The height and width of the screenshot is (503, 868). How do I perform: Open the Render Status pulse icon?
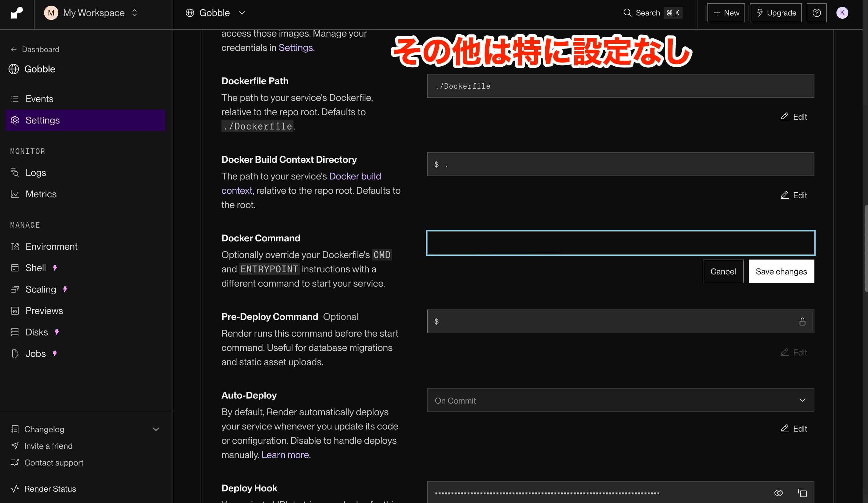(x=15, y=488)
